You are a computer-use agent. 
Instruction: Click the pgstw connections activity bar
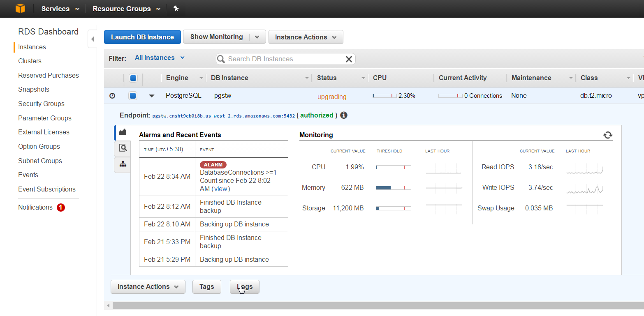tap(451, 96)
